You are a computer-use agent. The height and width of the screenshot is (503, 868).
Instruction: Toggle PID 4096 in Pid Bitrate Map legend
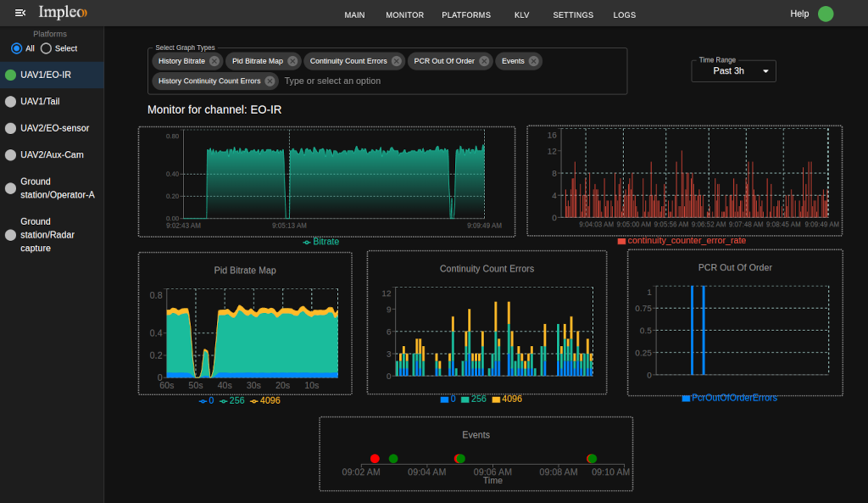tap(264, 400)
